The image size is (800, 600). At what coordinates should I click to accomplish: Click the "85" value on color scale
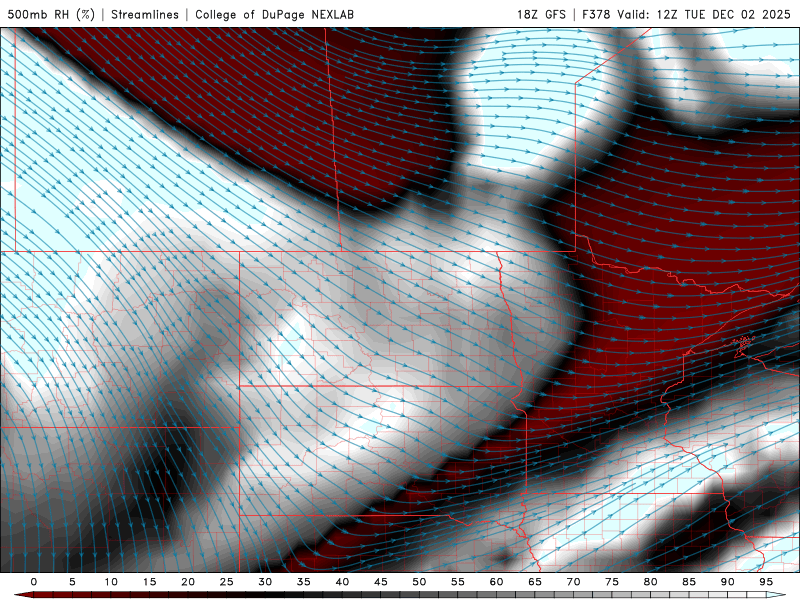[689, 582]
